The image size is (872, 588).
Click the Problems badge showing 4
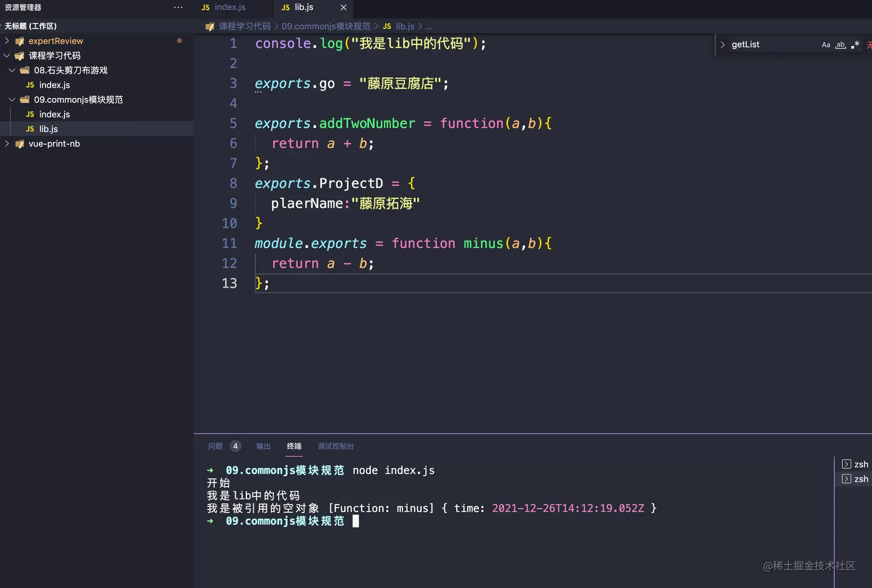(x=235, y=446)
